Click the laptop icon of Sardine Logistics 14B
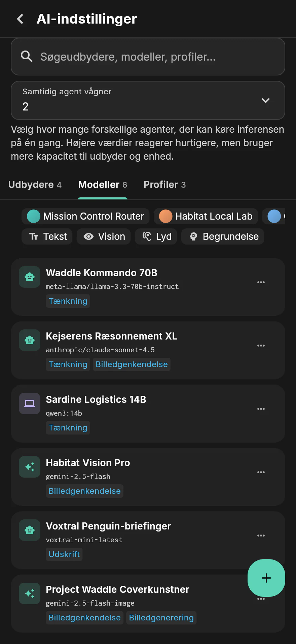This screenshot has height=644, width=296. tap(30, 404)
